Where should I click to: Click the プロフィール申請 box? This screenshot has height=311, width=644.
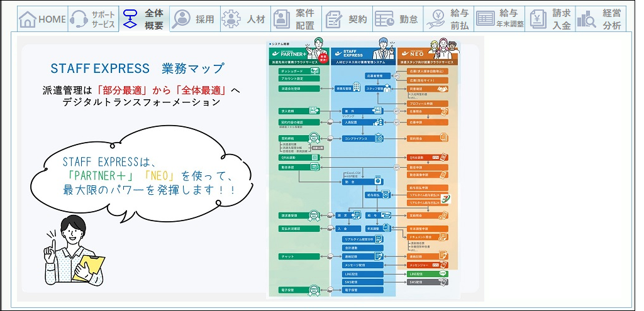pos(428,104)
